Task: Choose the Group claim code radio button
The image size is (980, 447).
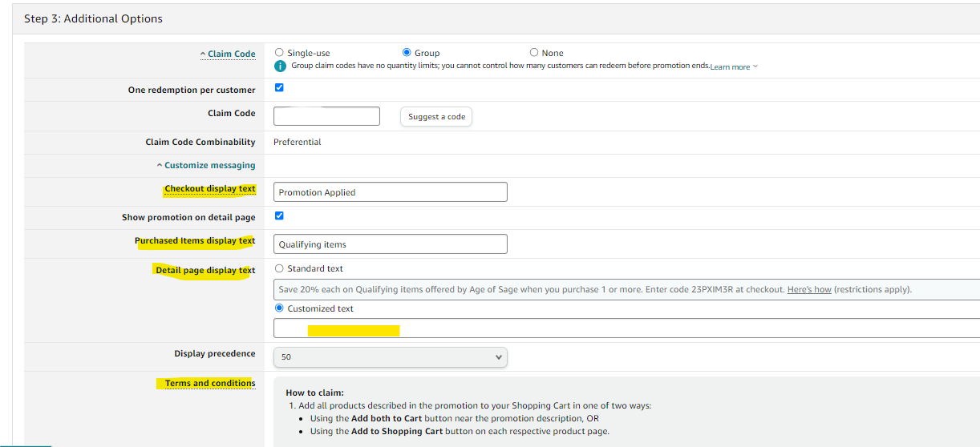Action: [407, 53]
